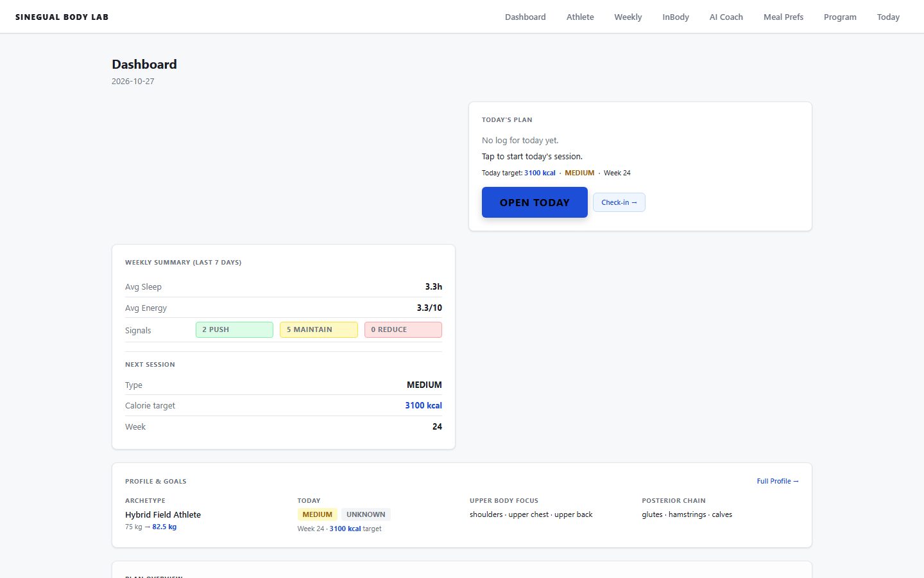This screenshot has width=924, height=578.
Task: Click the Dashboard page heading
Action: tap(144, 64)
